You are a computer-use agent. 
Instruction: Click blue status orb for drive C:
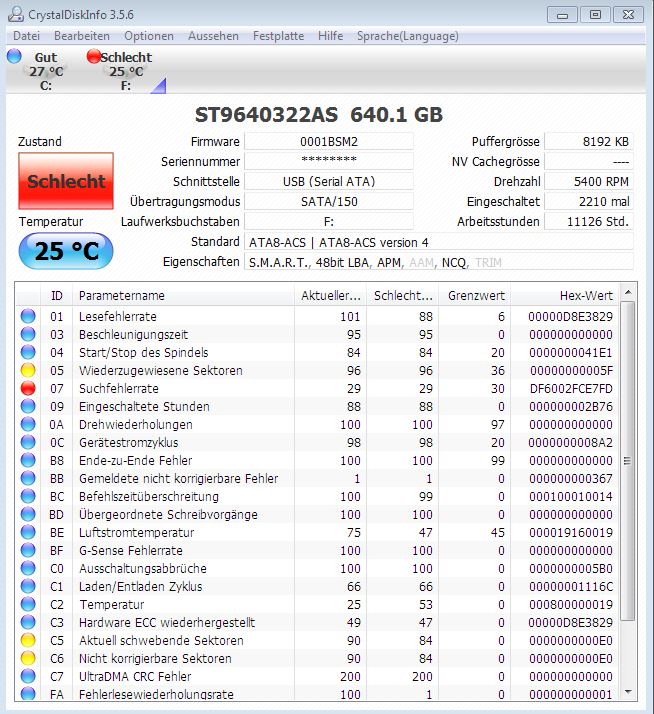point(14,56)
